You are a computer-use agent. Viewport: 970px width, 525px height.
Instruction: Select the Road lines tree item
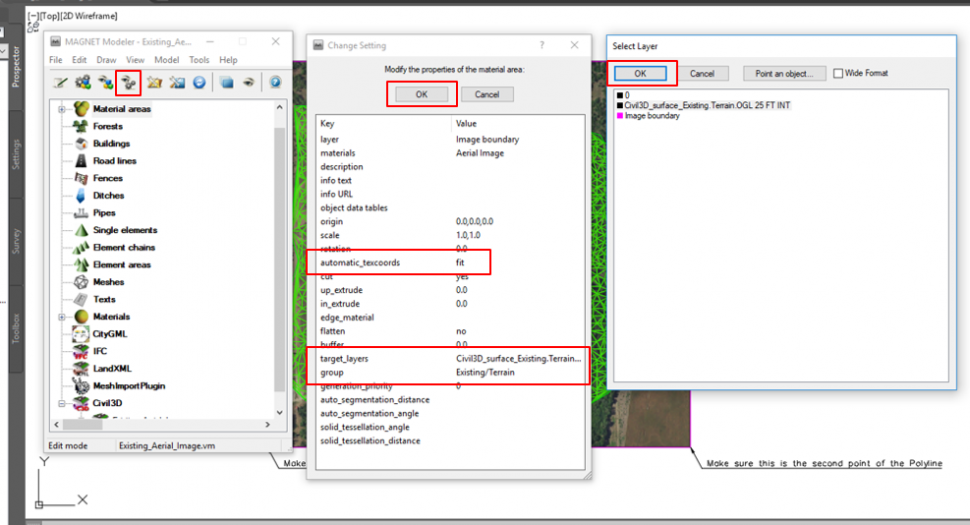[x=114, y=160]
